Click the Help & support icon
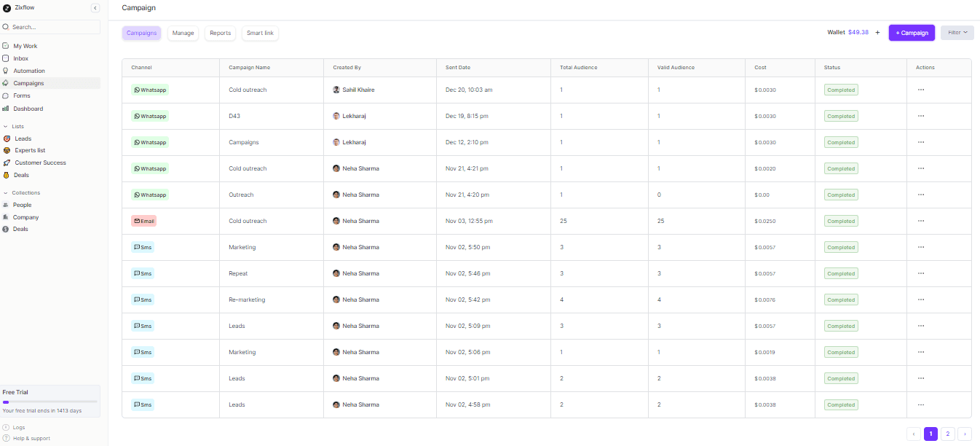 pyautogui.click(x=6, y=438)
